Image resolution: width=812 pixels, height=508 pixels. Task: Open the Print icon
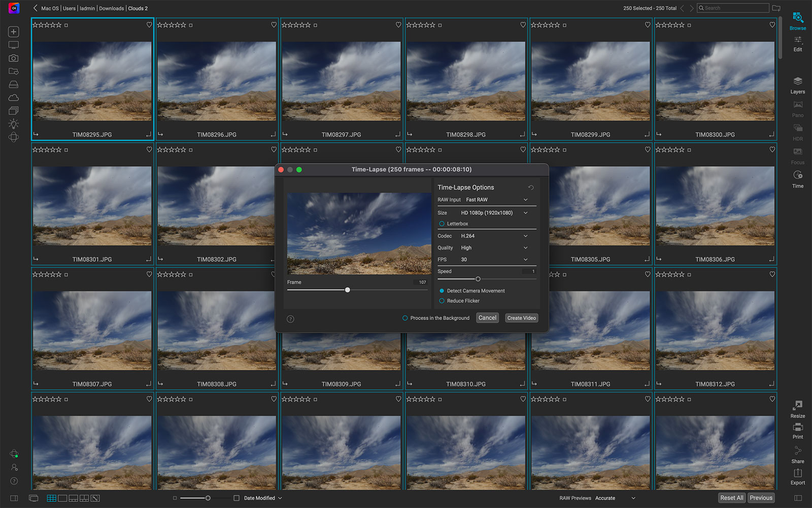point(797,428)
